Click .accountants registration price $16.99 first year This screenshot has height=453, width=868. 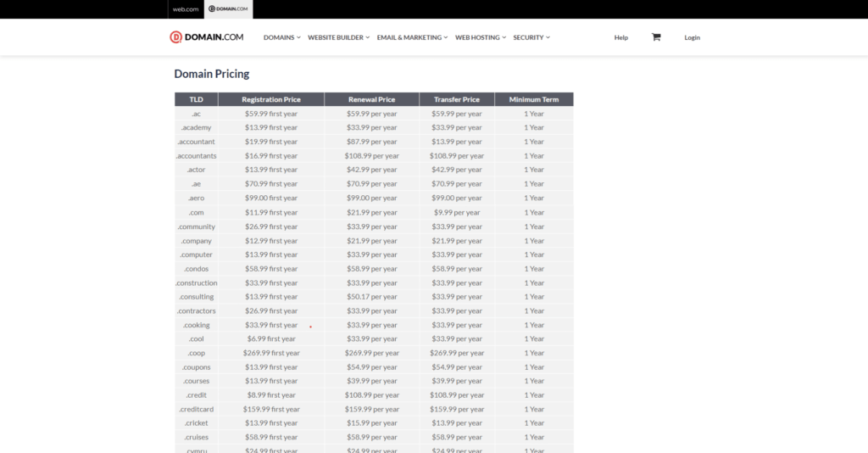pyautogui.click(x=271, y=155)
